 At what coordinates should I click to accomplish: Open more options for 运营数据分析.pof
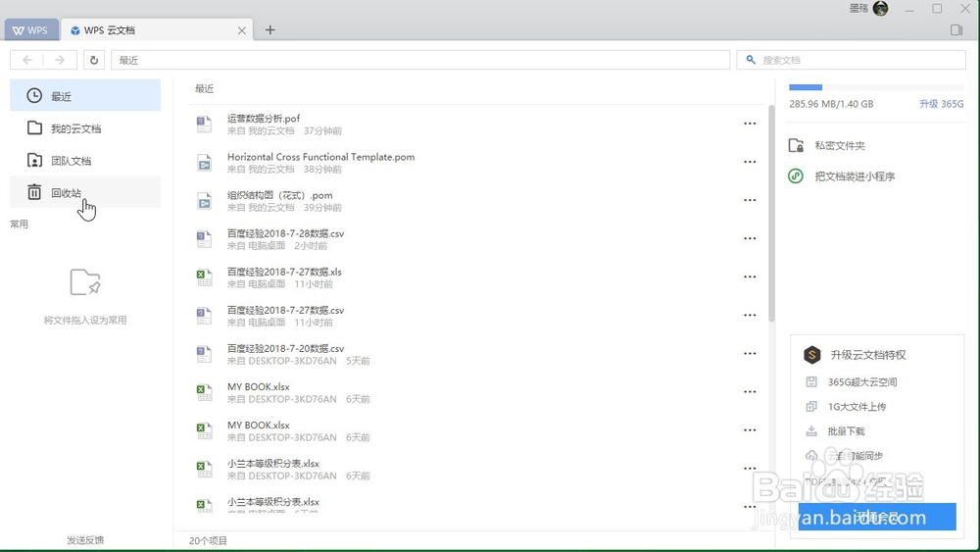coord(750,124)
